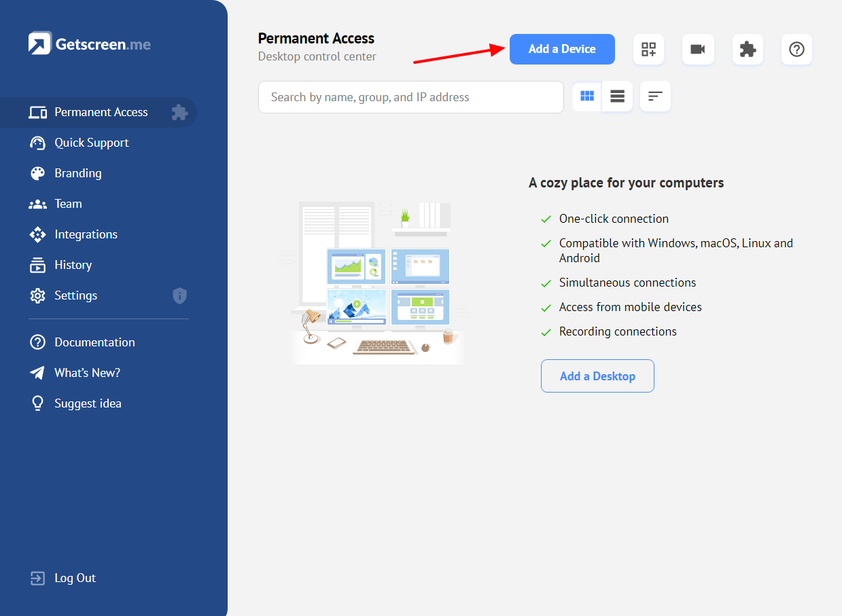Click the Suggest idea lightbulb icon

(x=37, y=403)
